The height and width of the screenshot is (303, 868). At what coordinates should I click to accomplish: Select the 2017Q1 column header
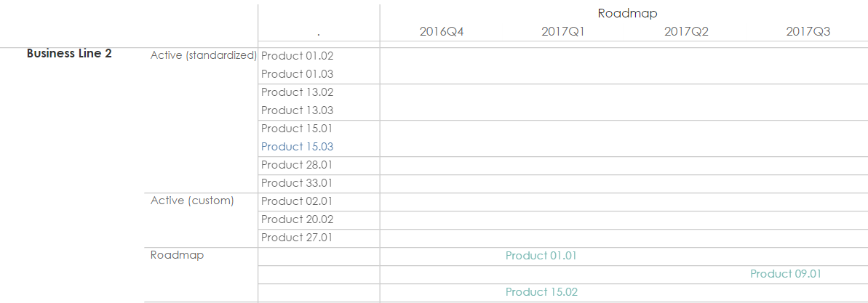point(563,32)
